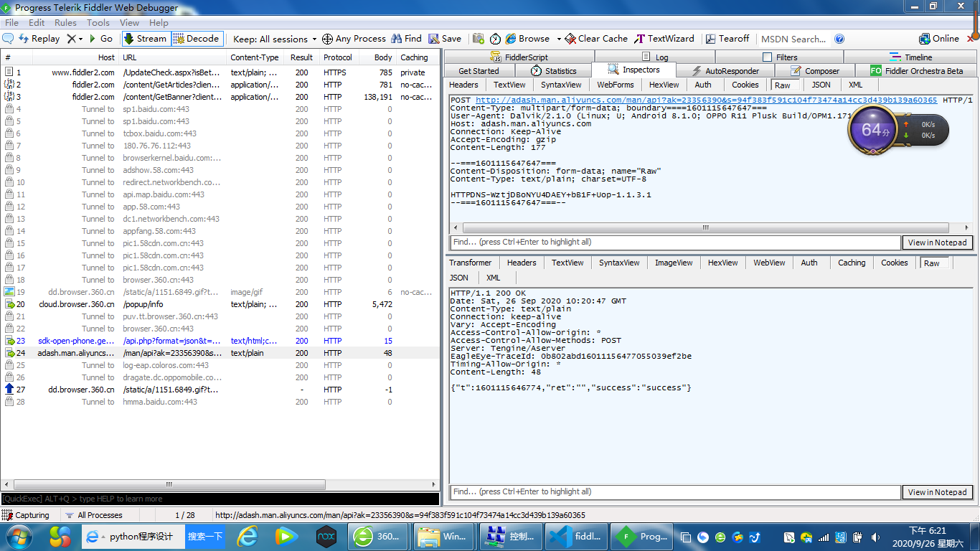Click the Go resume button
This screenshot has width=980, height=551.
(100, 39)
